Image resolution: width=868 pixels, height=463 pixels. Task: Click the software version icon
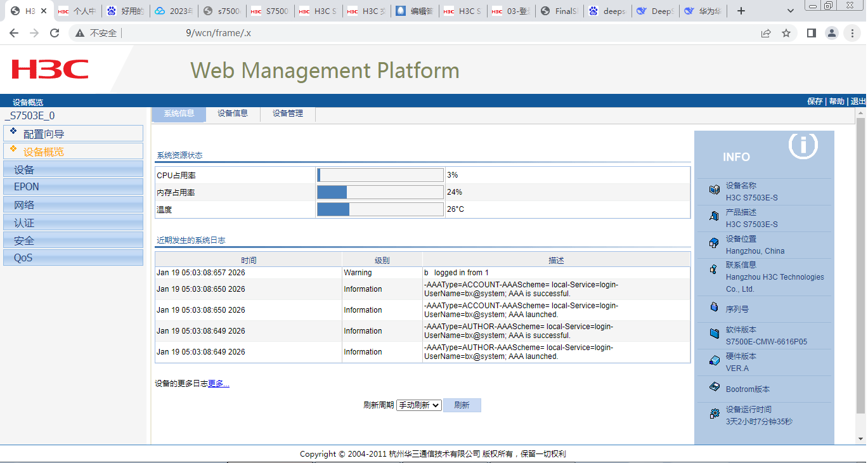point(715,334)
